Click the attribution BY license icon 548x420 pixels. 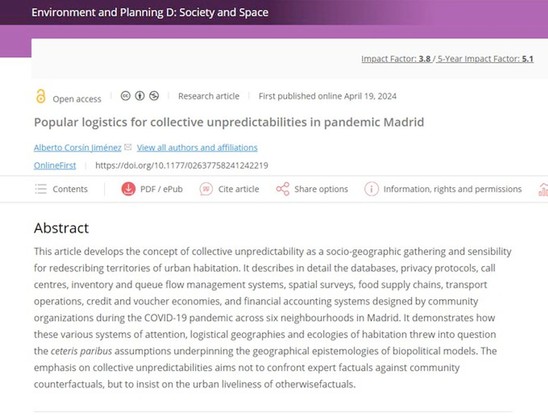pos(140,95)
